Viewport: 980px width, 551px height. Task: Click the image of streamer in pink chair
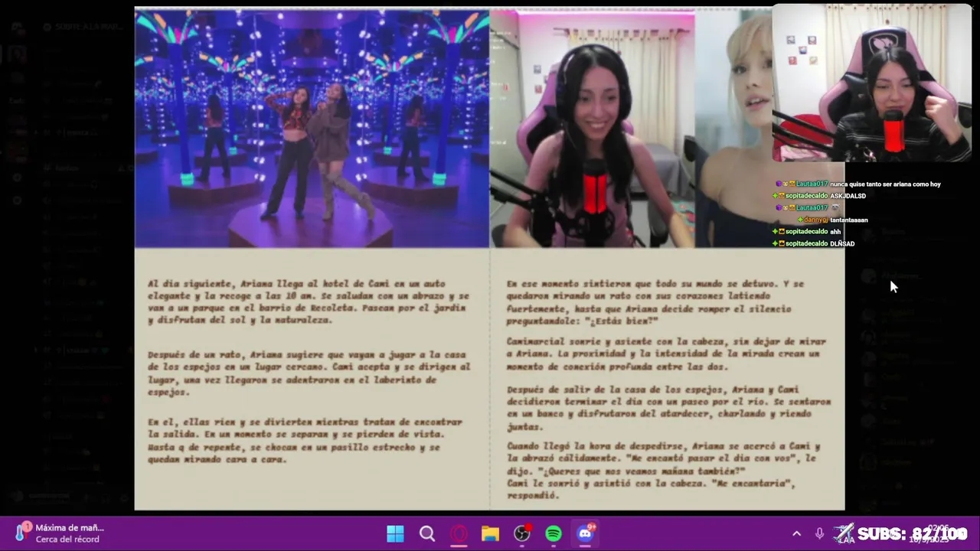[592, 129]
